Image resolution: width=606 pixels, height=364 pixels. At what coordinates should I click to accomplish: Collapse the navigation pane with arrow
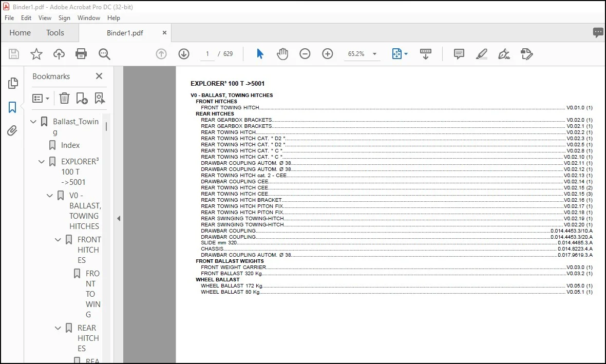point(119,218)
